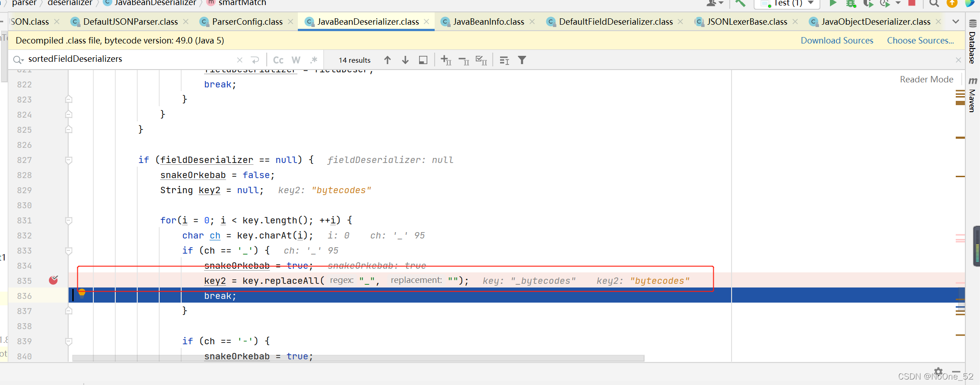Open DefaultFieldDeserializer.class tab
980x385 pixels.
616,22
